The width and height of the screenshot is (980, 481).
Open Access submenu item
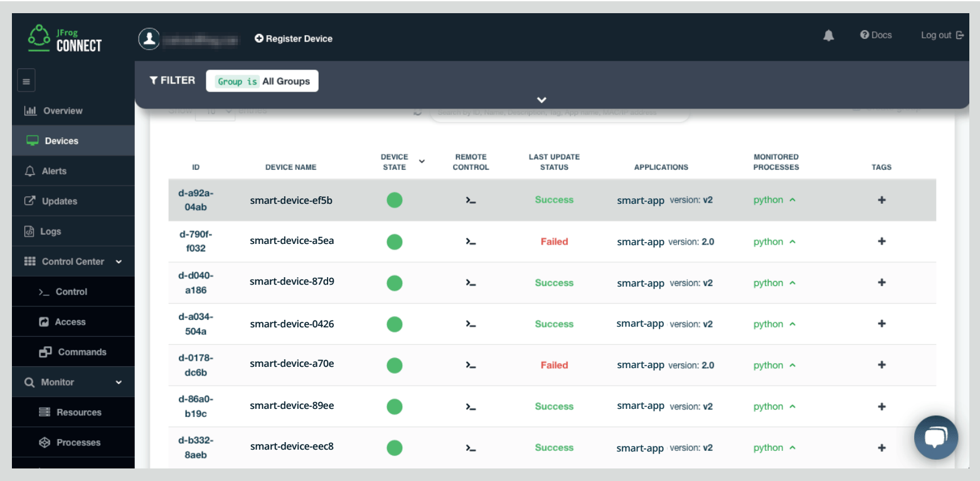tap(73, 322)
